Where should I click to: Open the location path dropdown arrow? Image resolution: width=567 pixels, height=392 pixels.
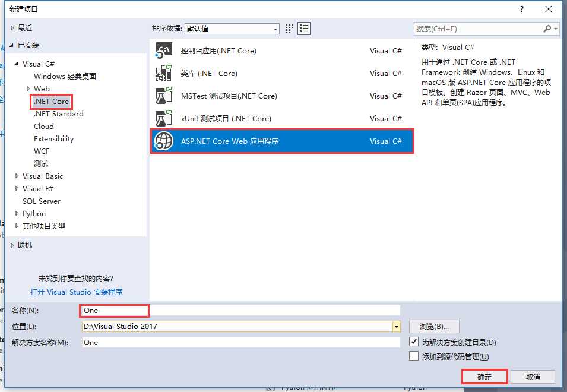397,327
